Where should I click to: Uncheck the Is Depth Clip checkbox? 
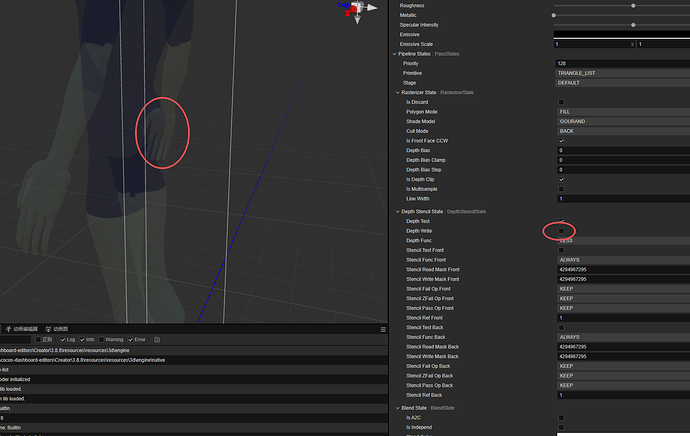click(561, 180)
